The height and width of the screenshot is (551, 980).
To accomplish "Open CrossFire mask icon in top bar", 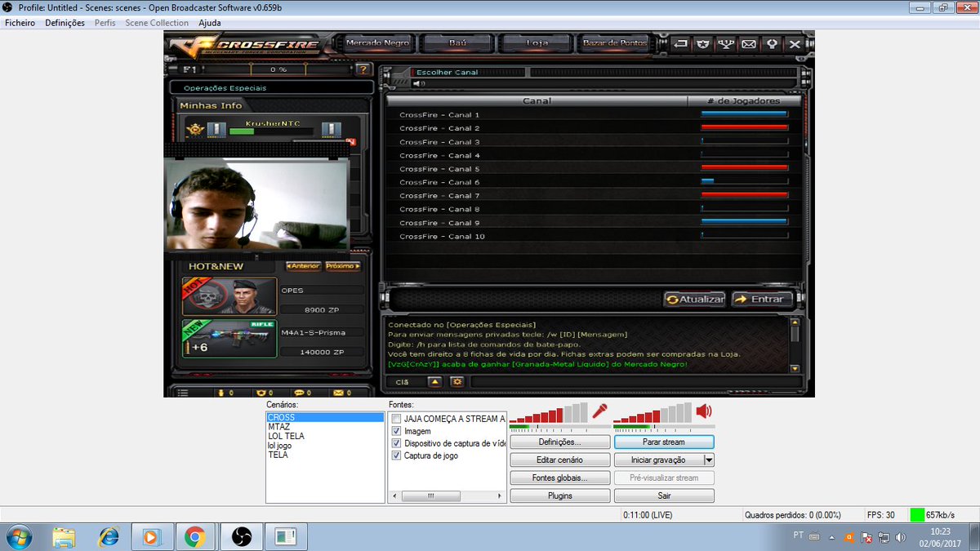I will [x=702, y=44].
